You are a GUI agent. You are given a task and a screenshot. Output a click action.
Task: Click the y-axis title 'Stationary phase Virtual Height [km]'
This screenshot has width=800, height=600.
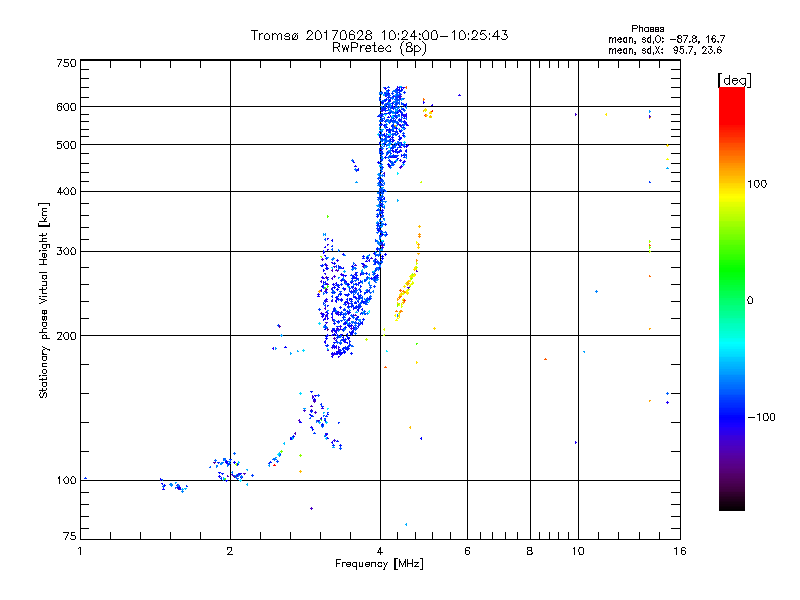[44, 300]
